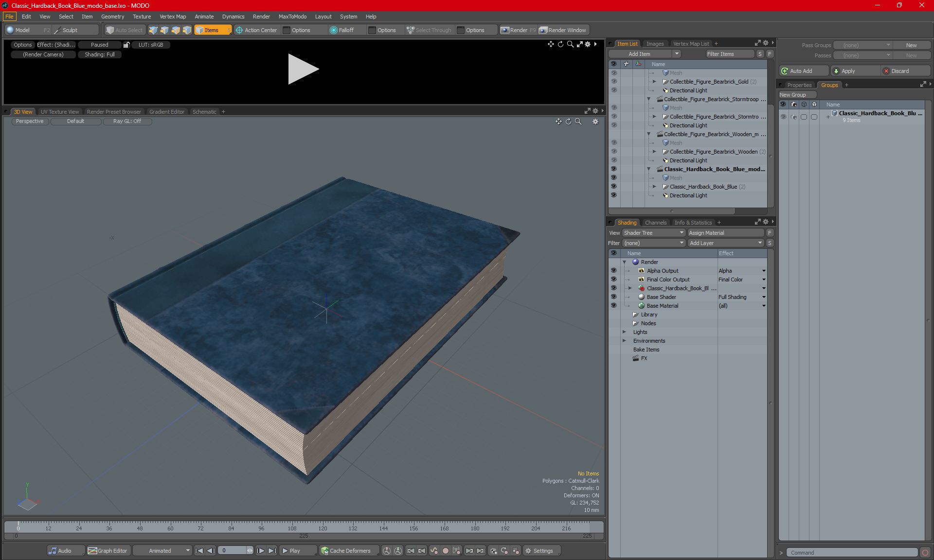Open the Render Window
Viewport: 934px width, 560px height.
tap(563, 30)
